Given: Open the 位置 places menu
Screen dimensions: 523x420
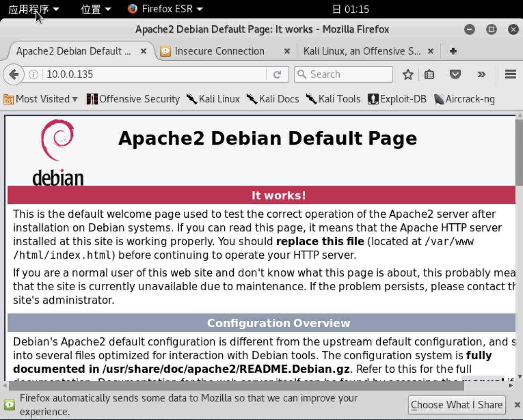Looking at the screenshot, I should coord(96,9).
